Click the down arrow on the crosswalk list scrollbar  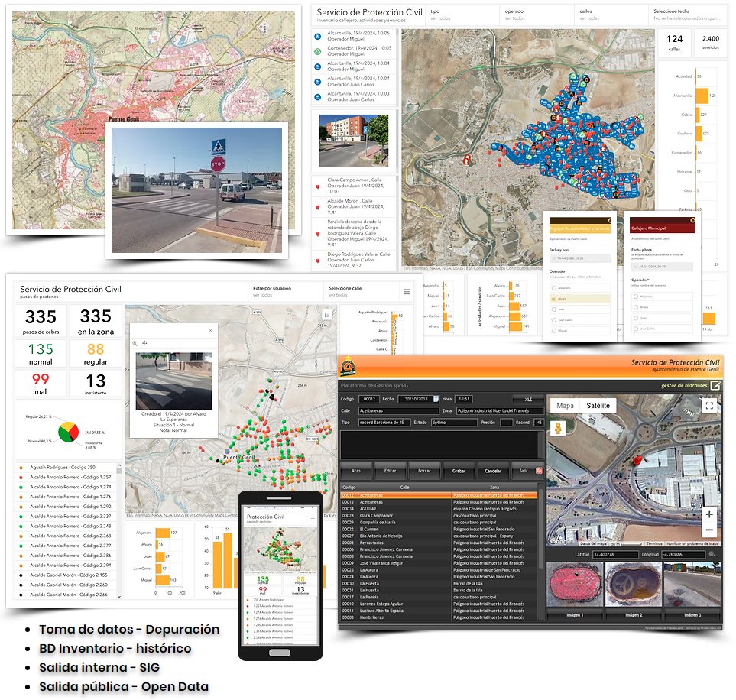coord(119,596)
